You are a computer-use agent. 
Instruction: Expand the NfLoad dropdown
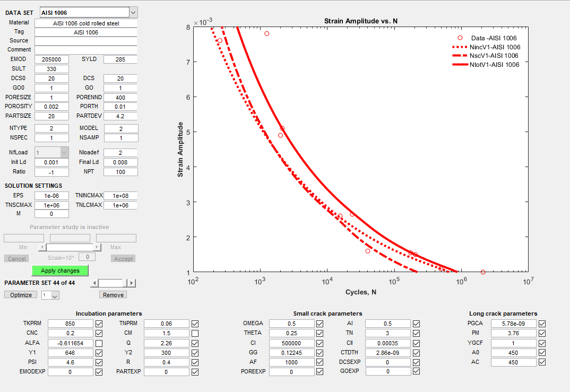tap(64, 153)
